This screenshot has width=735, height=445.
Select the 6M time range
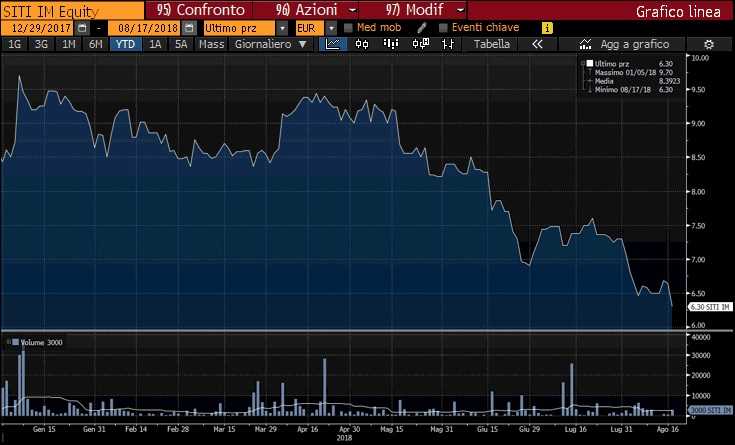click(96, 45)
